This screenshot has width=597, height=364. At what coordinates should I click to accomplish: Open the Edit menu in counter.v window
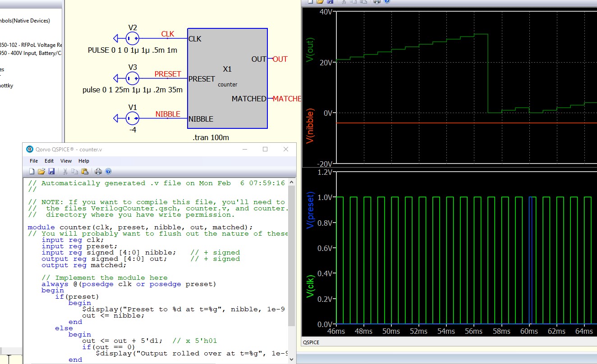49,161
